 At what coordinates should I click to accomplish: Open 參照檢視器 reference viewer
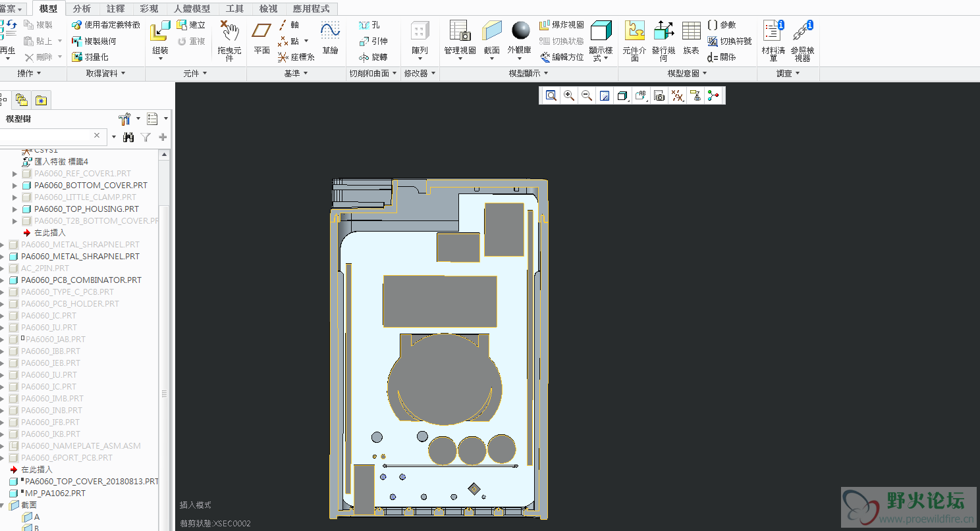[x=802, y=41]
